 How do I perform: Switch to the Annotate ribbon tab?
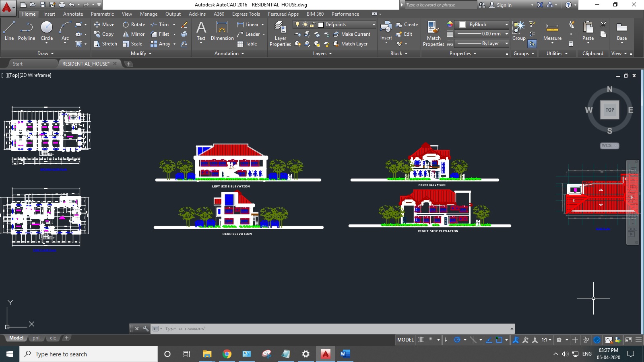[73, 14]
